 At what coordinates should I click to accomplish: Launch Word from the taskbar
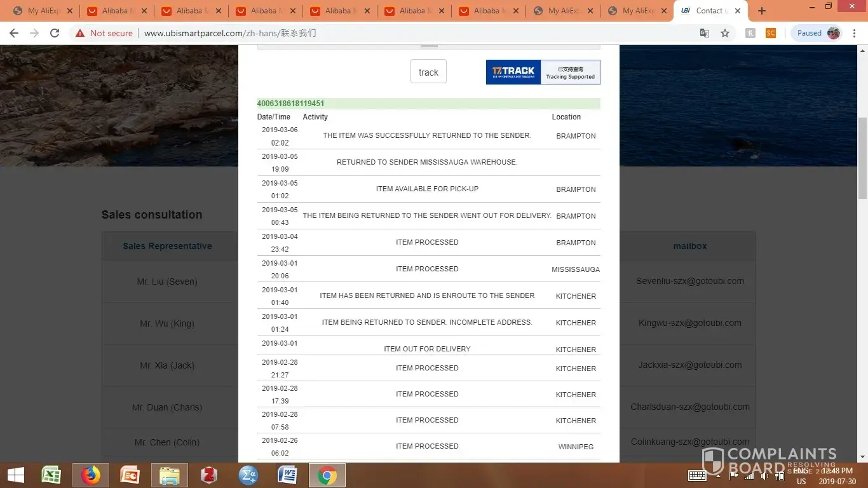tap(287, 475)
